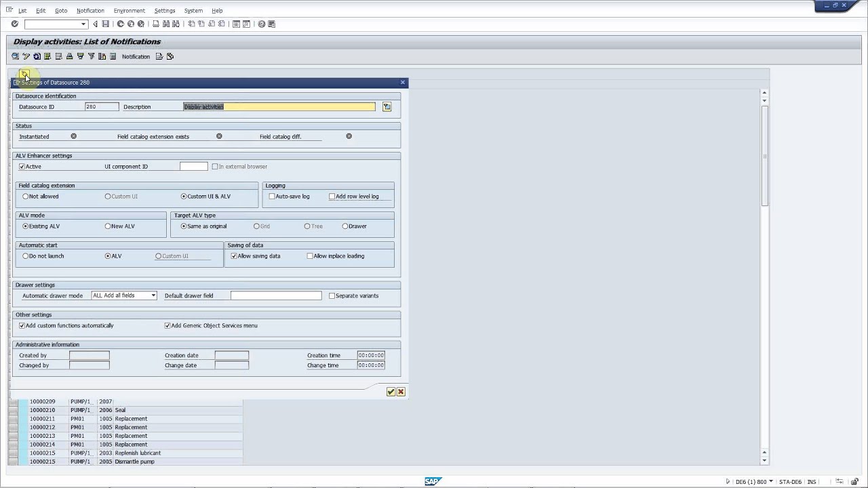Open the System menu
This screenshot has height=488, width=868.
point(193,11)
